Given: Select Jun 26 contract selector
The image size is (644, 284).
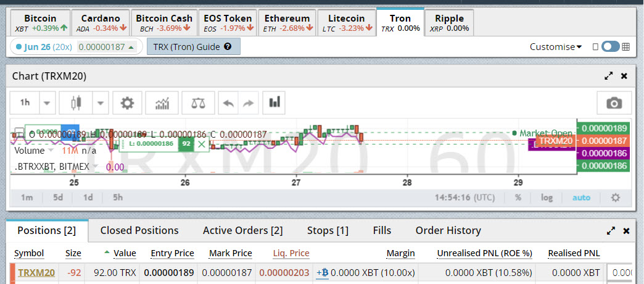Looking at the screenshot, I should pos(76,47).
